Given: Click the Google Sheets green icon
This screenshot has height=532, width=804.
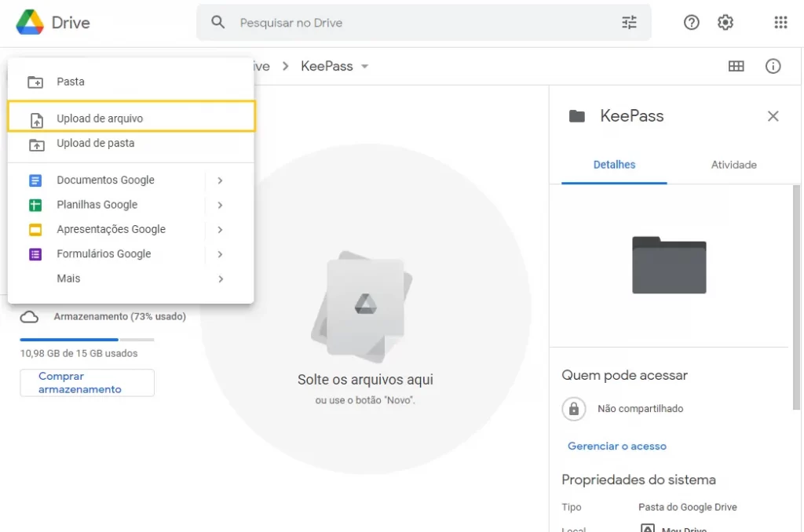Looking at the screenshot, I should pos(35,205).
